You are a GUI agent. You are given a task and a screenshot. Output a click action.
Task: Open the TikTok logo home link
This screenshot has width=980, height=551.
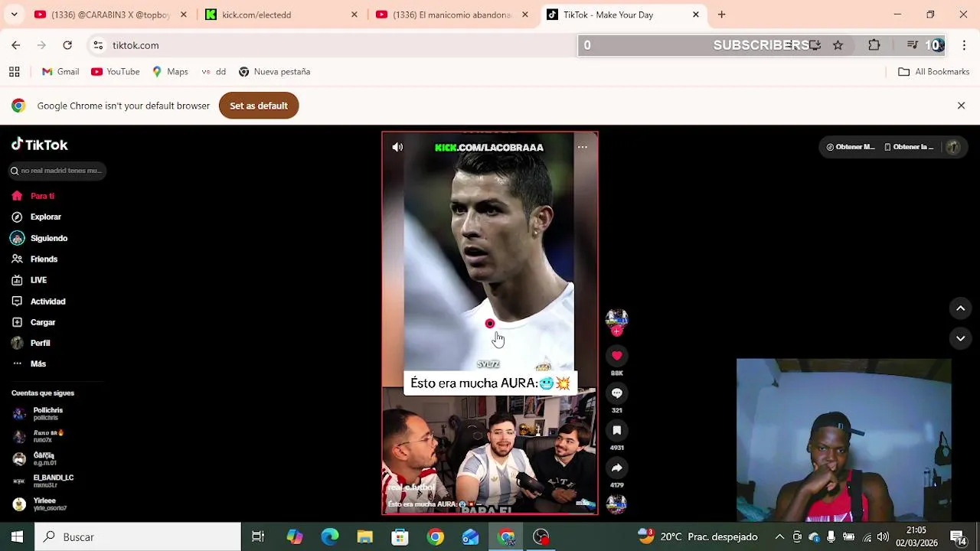(40, 145)
